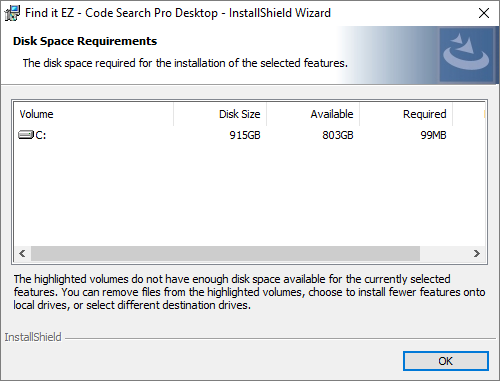Click the horizontal scrollbar thumb
Image resolution: width=500 pixels, height=381 pixels.
coord(225,254)
